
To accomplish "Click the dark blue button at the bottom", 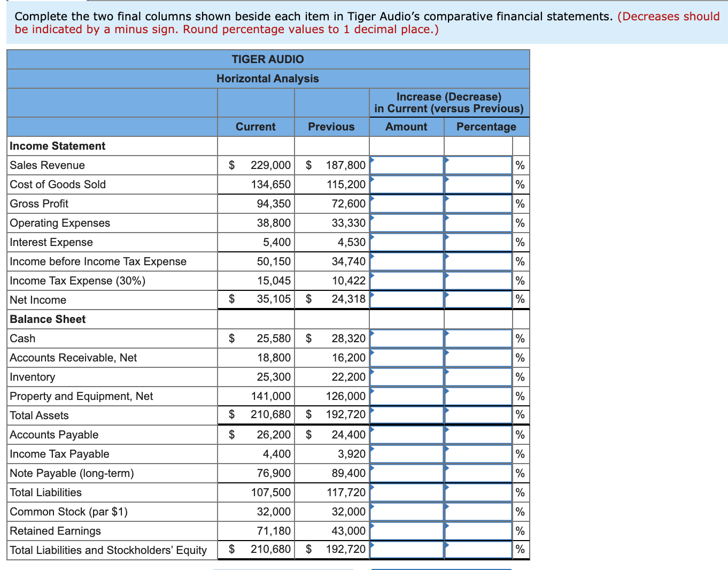I will click(x=442, y=568).
